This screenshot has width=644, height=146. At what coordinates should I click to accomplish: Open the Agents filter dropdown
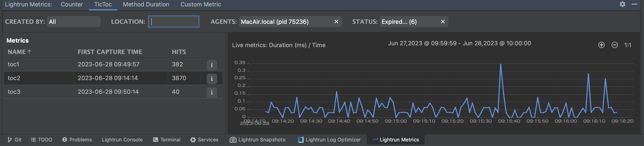(285, 22)
